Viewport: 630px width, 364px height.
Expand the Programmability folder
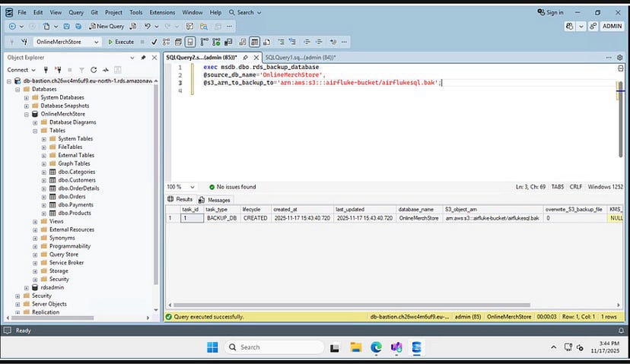coord(35,246)
